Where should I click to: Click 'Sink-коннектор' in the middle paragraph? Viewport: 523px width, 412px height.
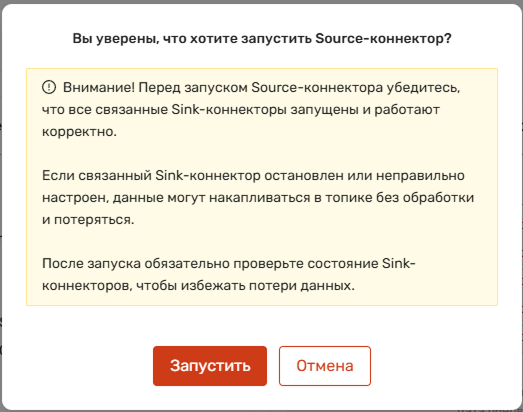[x=208, y=175]
